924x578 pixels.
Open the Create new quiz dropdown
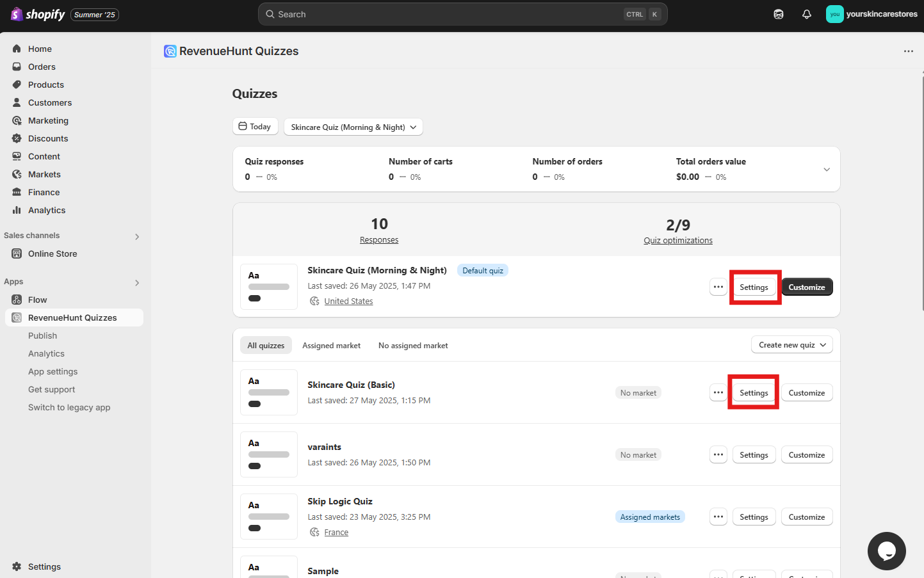click(791, 344)
